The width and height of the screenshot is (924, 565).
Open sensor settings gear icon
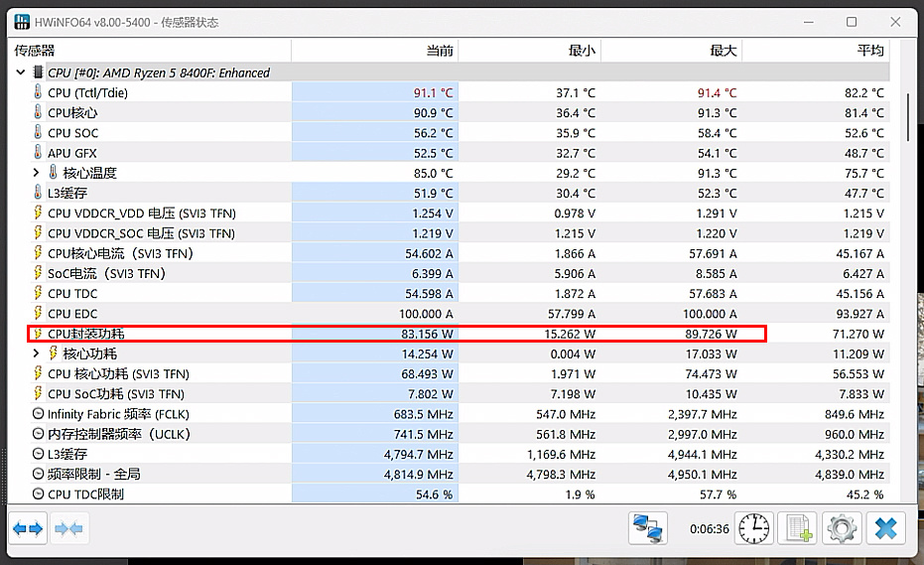842,528
